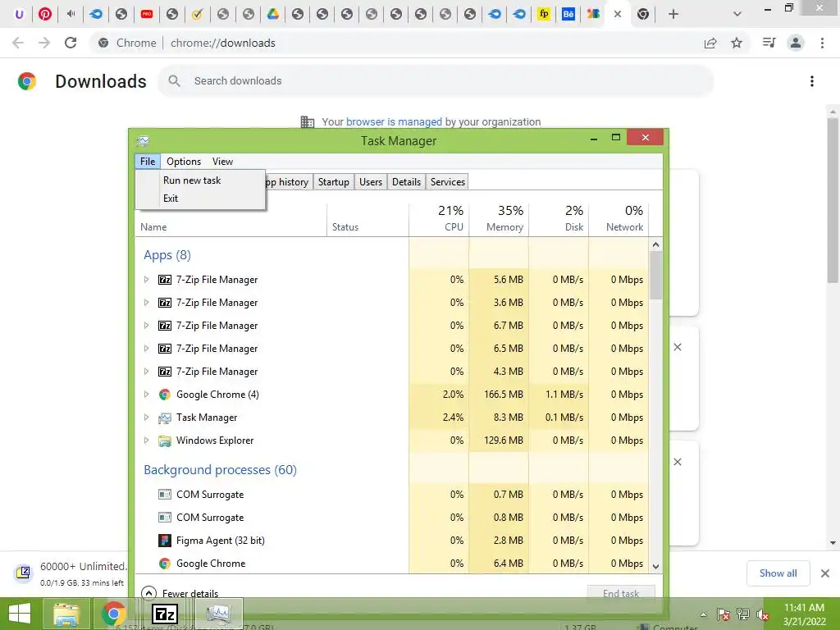
Task: Go back using Chrome's back arrow
Action: click(x=18, y=43)
